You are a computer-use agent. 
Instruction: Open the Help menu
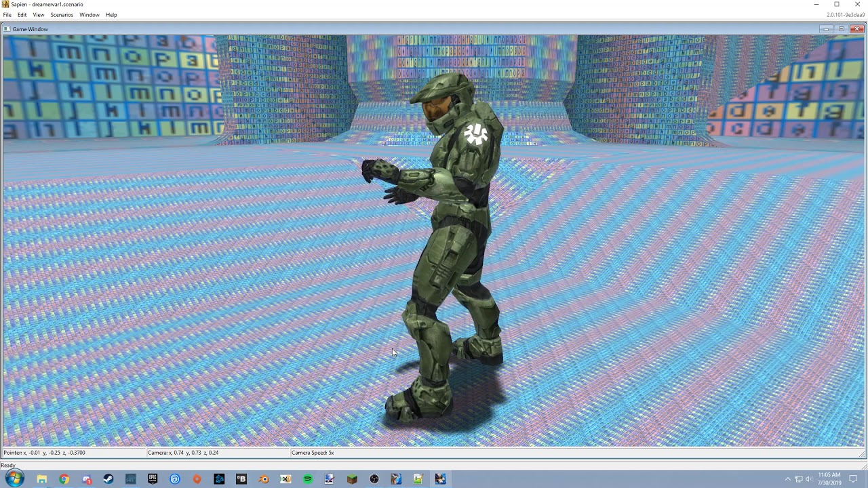click(x=111, y=15)
